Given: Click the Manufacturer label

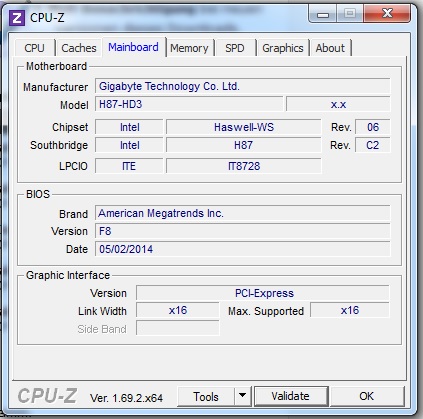Looking at the screenshot, I should coord(55,87).
